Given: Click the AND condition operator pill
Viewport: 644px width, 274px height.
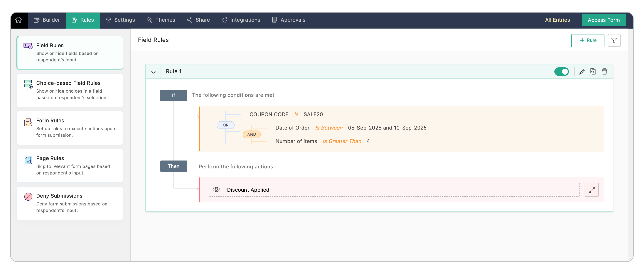Looking at the screenshot, I should pyautogui.click(x=251, y=134).
